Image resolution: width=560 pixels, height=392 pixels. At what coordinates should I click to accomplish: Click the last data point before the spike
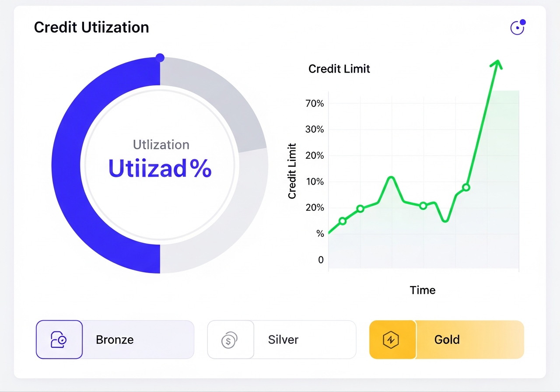pyautogui.click(x=466, y=187)
